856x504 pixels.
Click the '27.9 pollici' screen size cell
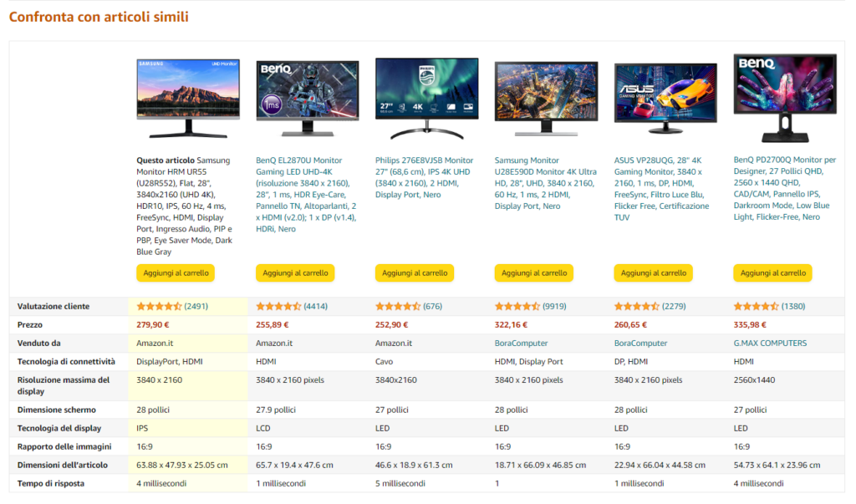pos(276,410)
